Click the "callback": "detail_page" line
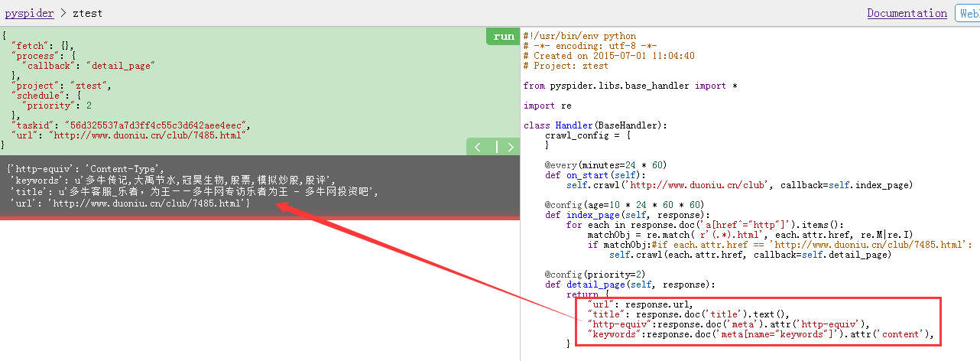 [x=88, y=66]
